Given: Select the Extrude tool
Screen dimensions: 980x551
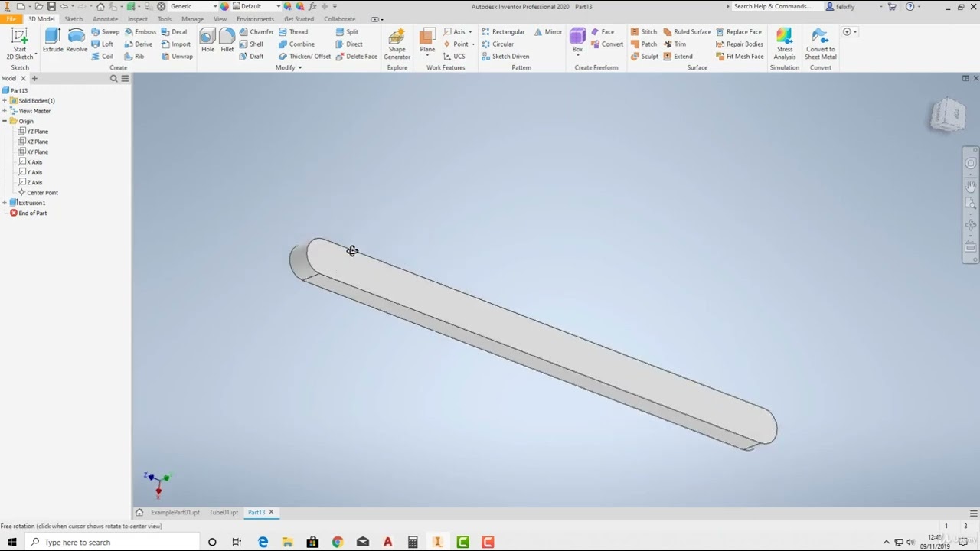Looking at the screenshot, I should tap(53, 41).
